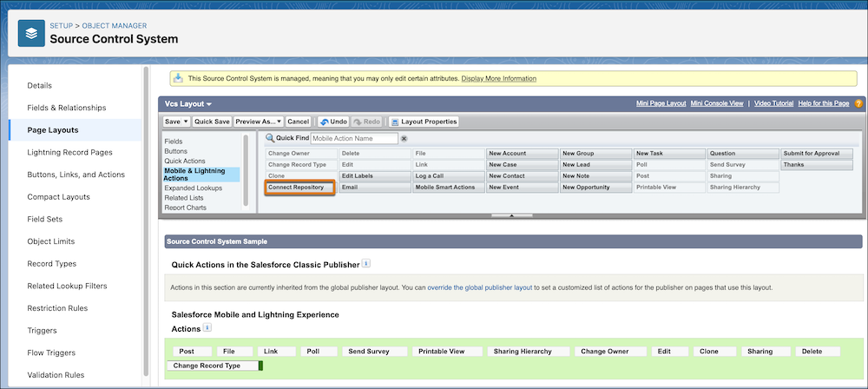Open the Mini Page Layout link
The width and height of the screenshot is (868, 389).
pyautogui.click(x=661, y=103)
